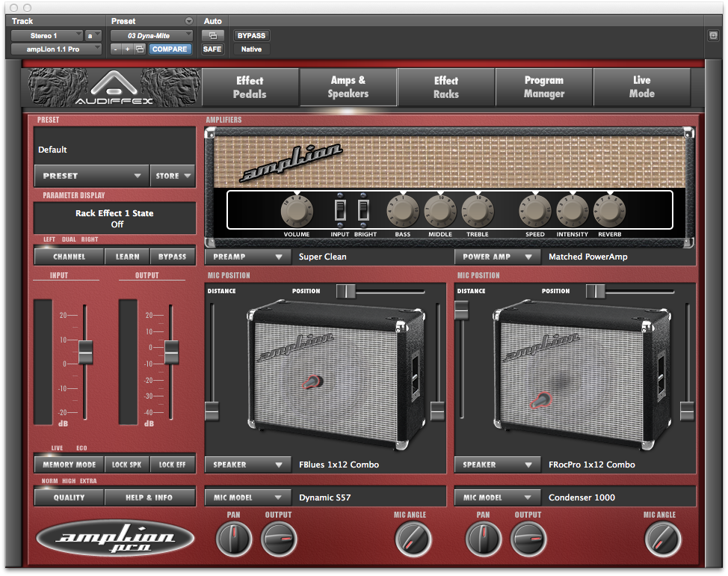Click the Treble knob on the amp
The image size is (728, 576).
(x=478, y=212)
